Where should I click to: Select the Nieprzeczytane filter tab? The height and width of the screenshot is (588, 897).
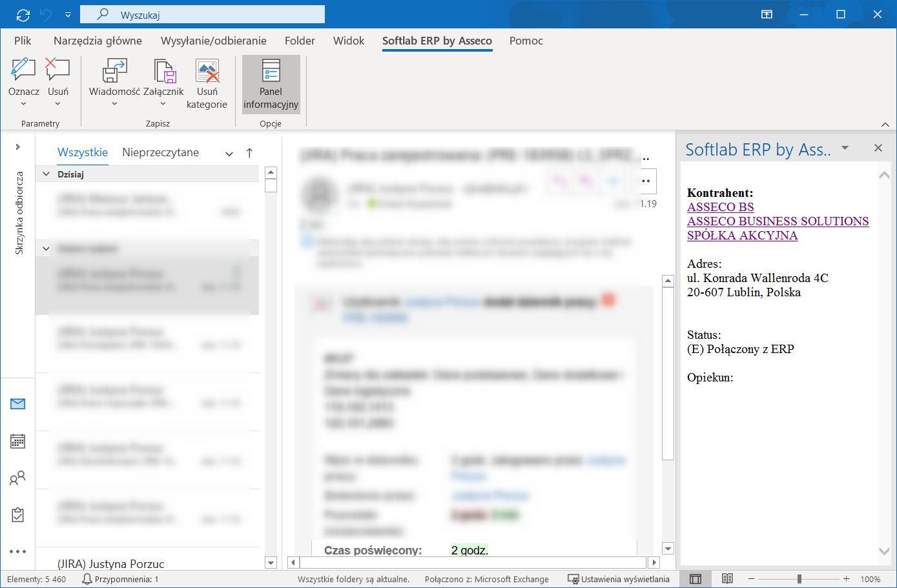coord(160,152)
